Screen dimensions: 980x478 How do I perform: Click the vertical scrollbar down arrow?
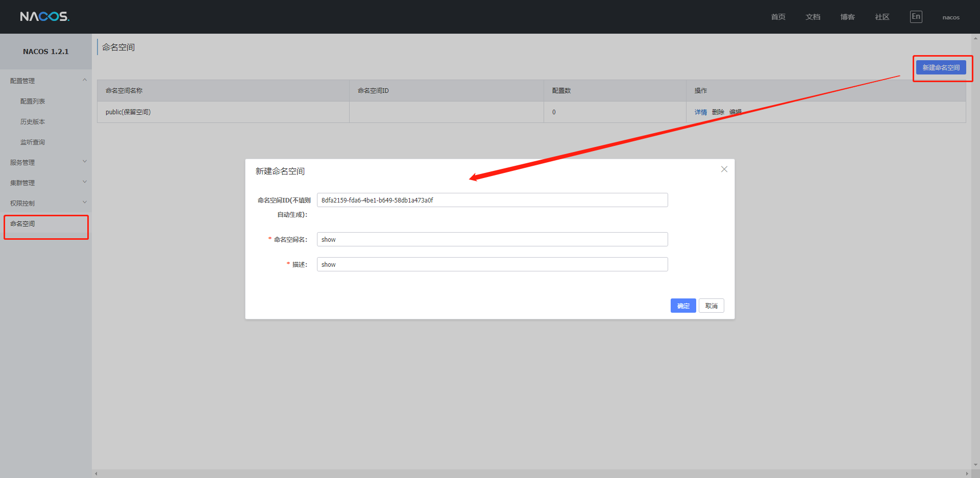[x=975, y=465]
